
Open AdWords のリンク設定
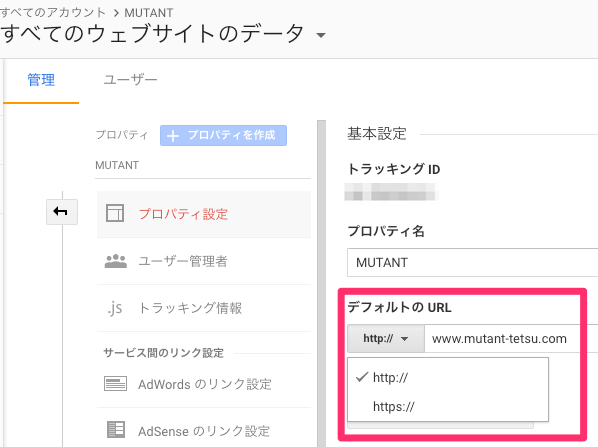[204, 384]
